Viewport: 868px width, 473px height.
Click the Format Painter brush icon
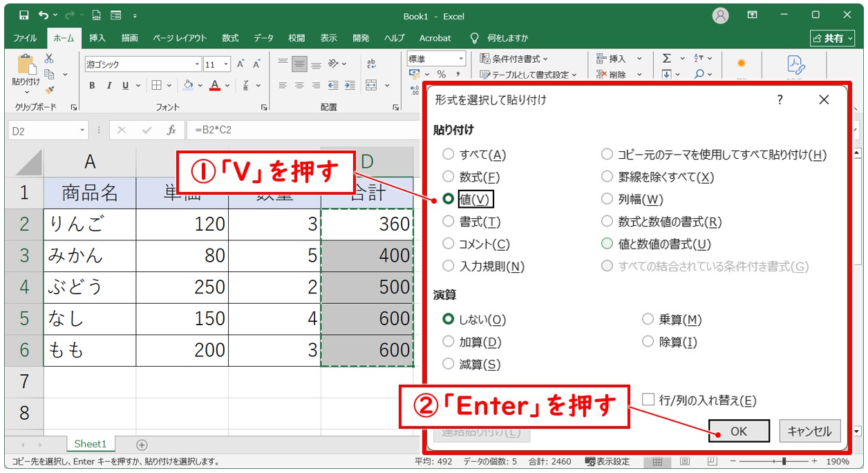click(x=49, y=89)
